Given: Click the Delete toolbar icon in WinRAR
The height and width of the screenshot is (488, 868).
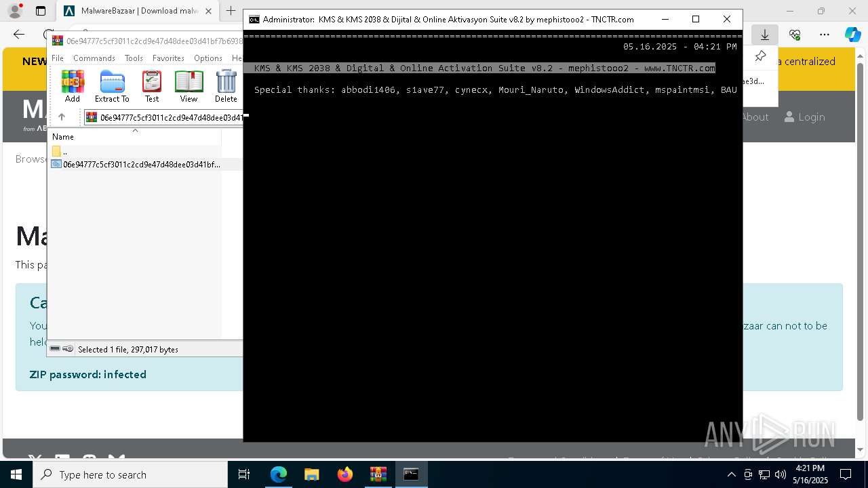Looking at the screenshot, I should (x=226, y=86).
